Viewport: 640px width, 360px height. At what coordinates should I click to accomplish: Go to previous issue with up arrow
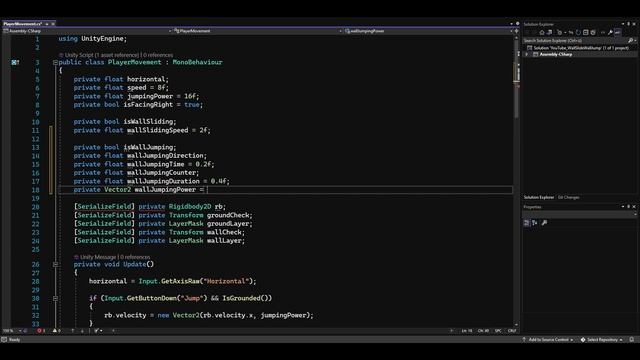73,331
